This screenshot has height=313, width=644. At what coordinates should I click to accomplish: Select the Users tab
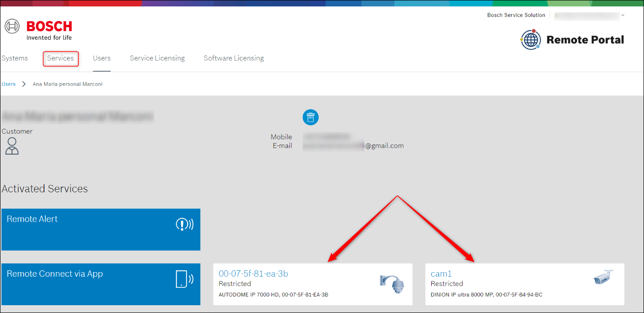[x=102, y=58]
